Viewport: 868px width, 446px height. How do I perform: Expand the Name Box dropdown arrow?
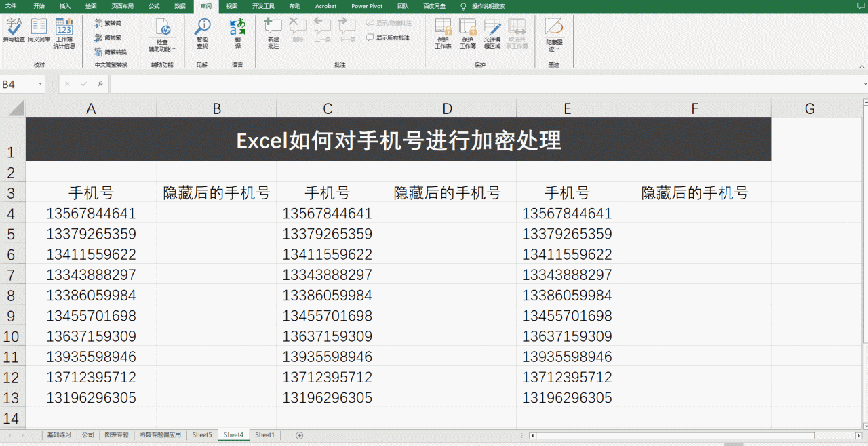pos(41,84)
